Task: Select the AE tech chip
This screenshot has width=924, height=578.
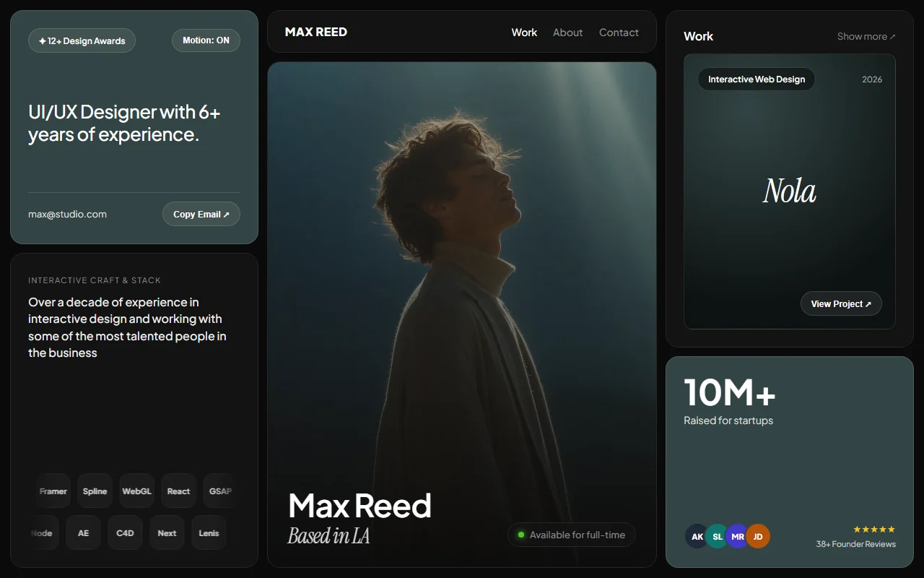Action: pos(83,533)
